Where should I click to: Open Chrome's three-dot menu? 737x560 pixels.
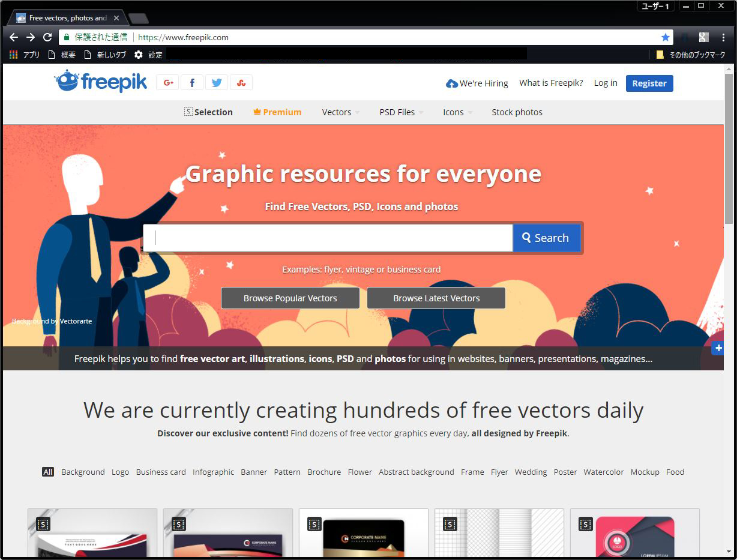tap(723, 37)
